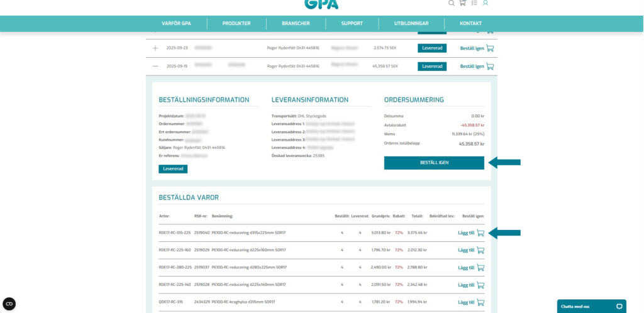Open the Chatta med oss chat widget
This screenshot has width=644, height=313.
[x=591, y=306]
